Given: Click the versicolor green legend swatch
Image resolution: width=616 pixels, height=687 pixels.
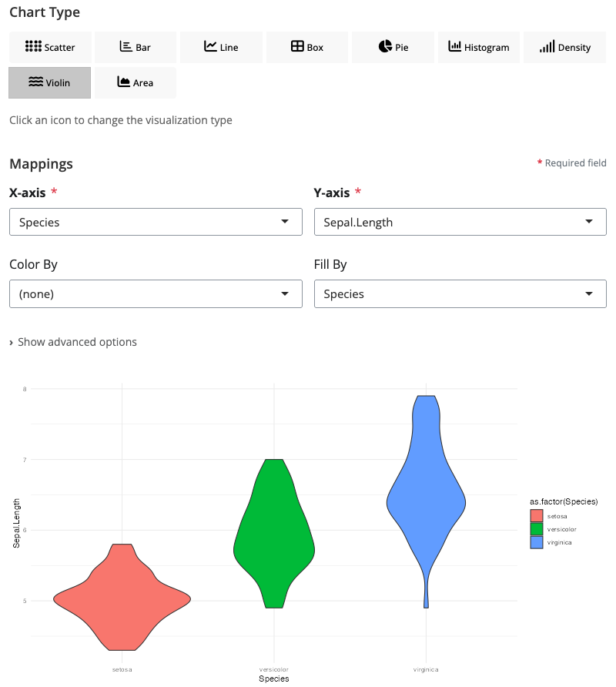Looking at the screenshot, I should point(537,529).
